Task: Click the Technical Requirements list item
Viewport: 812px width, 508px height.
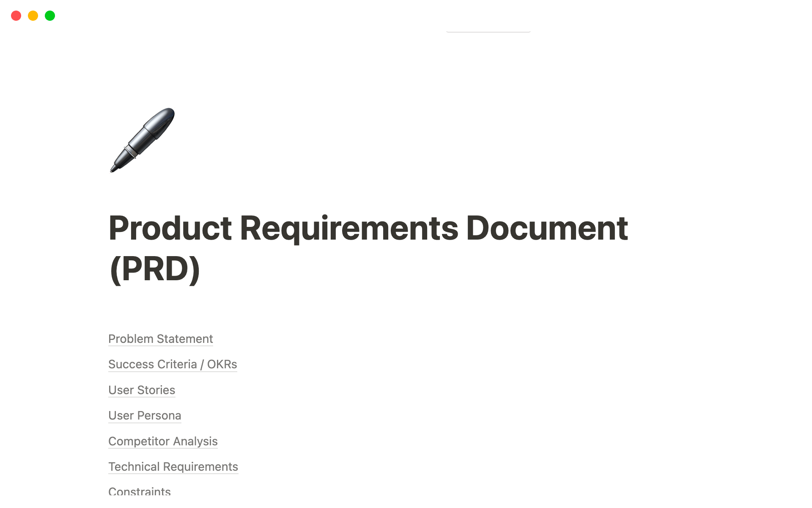Action: pyautogui.click(x=173, y=467)
